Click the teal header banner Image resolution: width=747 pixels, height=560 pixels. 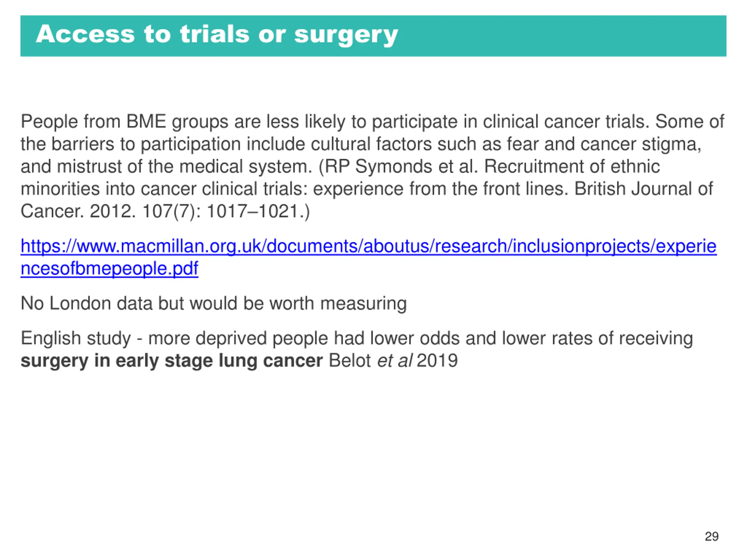point(373,36)
